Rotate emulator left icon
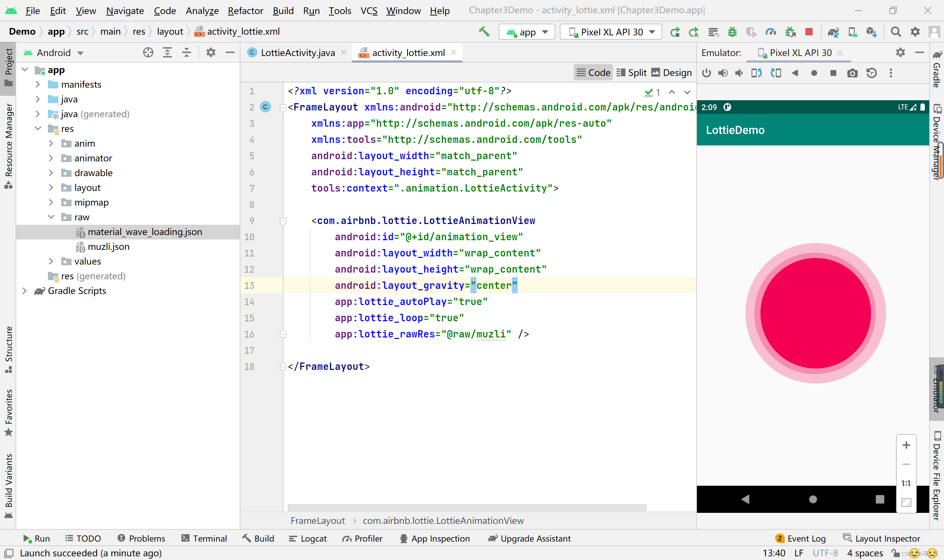 [756, 73]
